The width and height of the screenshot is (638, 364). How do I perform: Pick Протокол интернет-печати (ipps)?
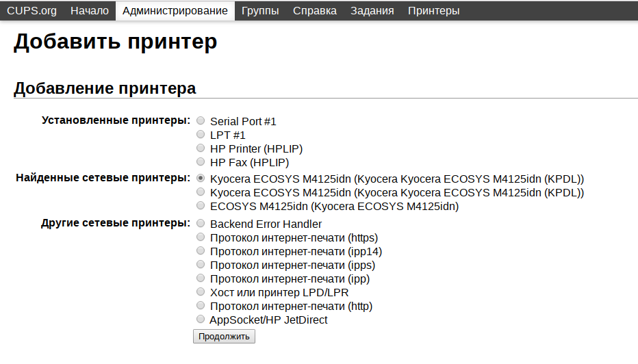[201, 264]
